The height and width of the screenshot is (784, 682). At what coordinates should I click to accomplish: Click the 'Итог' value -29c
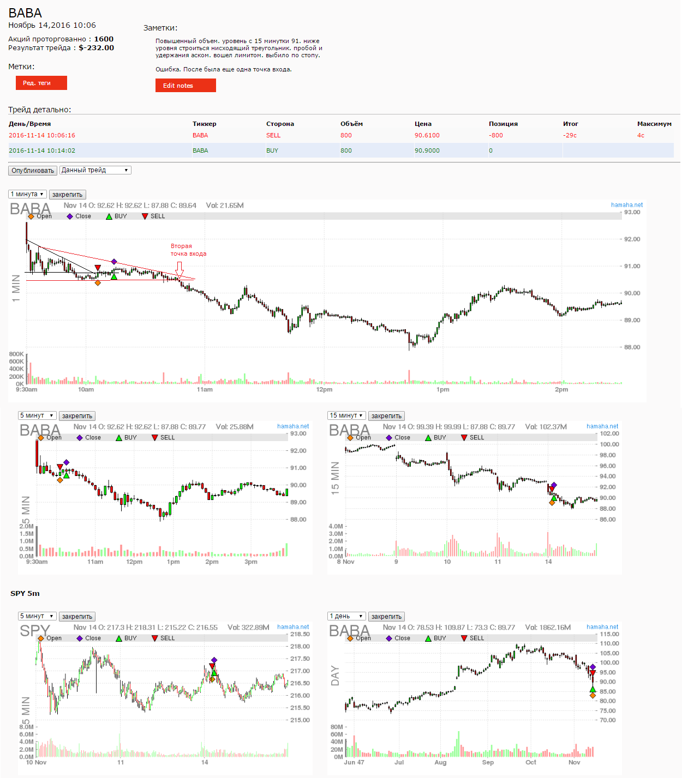click(570, 135)
